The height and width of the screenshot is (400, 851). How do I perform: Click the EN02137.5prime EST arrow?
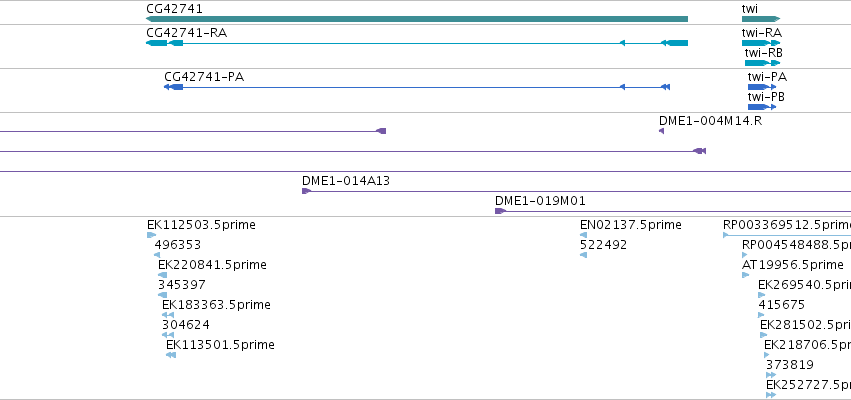(583, 235)
